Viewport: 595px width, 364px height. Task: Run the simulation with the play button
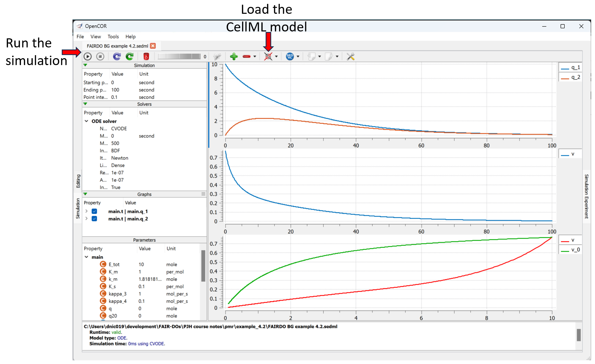pos(88,57)
